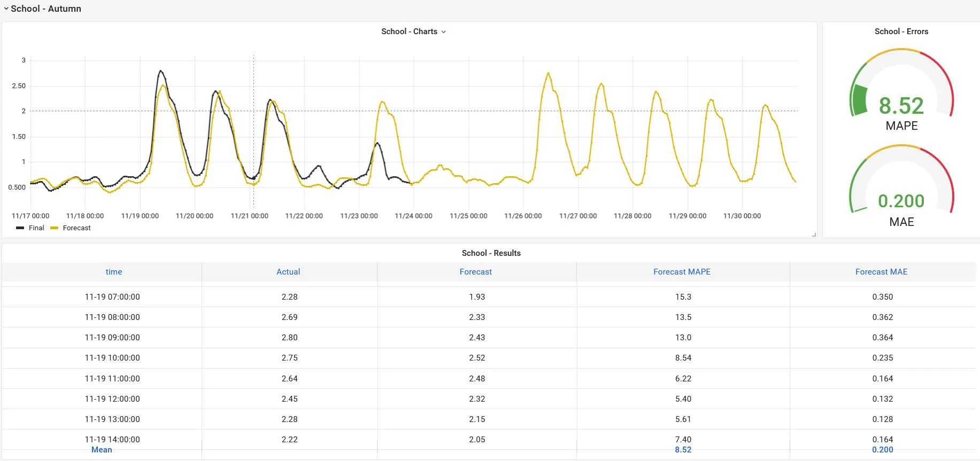Click Actual value 2.69
980x461 pixels.
tap(290, 317)
